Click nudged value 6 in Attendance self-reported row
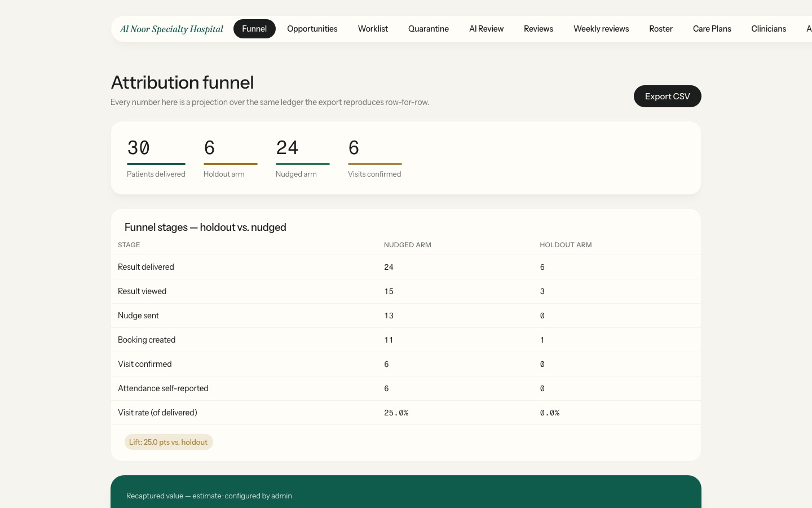 (x=386, y=388)
